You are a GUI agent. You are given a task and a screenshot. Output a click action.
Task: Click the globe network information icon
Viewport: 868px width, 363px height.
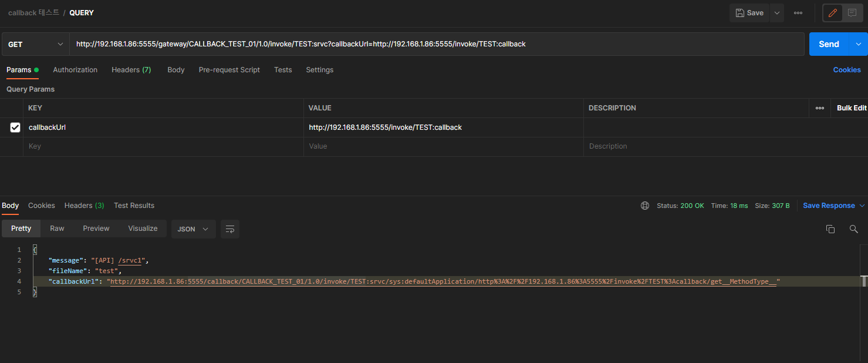click(645, 206)
